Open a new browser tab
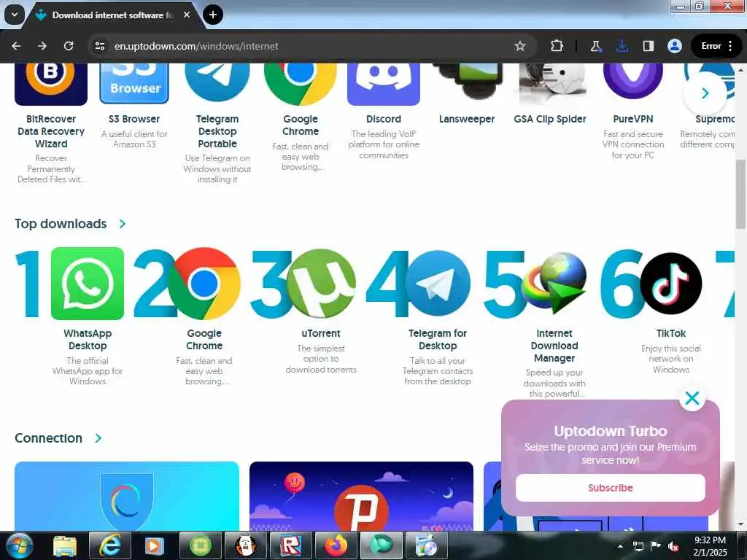This screenshot has height=560, width=747. pos(213,15)
